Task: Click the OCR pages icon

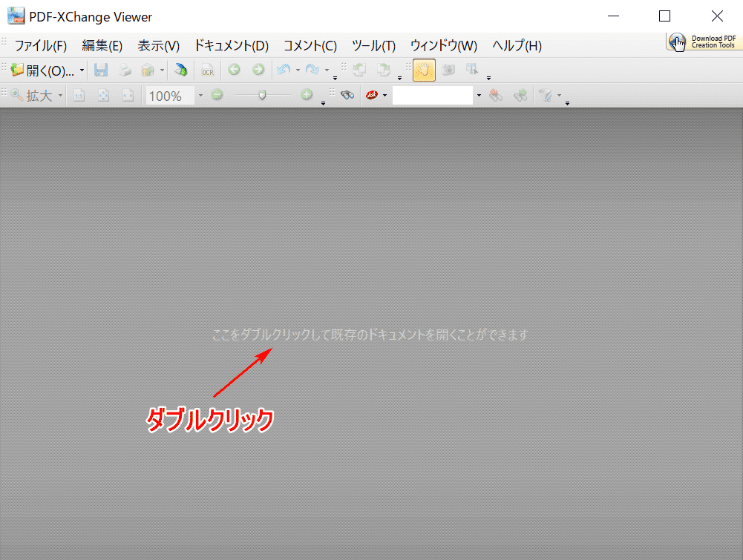Action: 208,70
